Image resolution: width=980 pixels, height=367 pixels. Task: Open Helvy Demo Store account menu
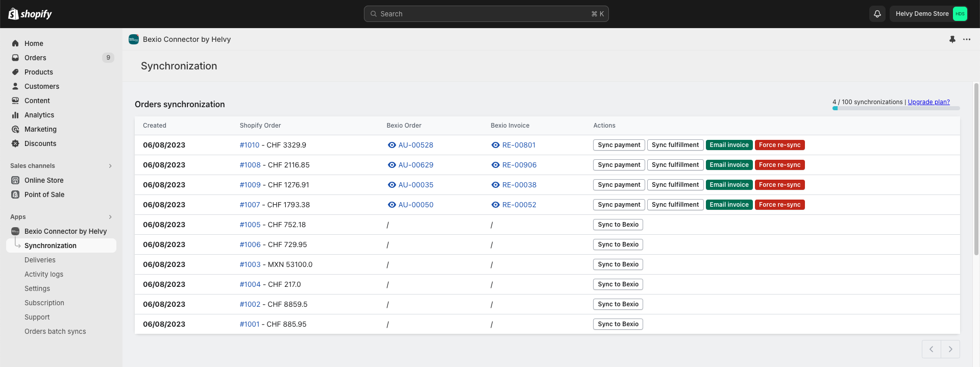point(930,14)
